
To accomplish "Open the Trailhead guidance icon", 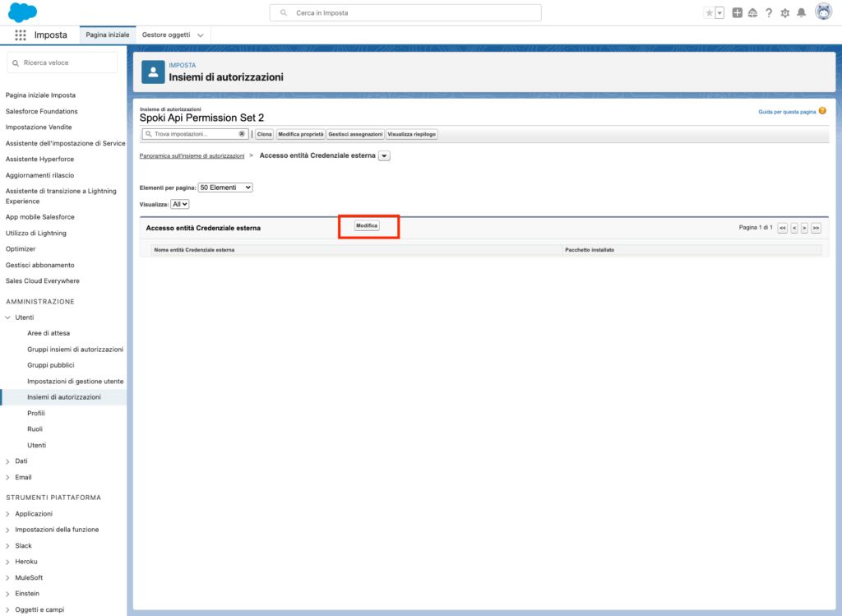I will (x=752, y=12).
